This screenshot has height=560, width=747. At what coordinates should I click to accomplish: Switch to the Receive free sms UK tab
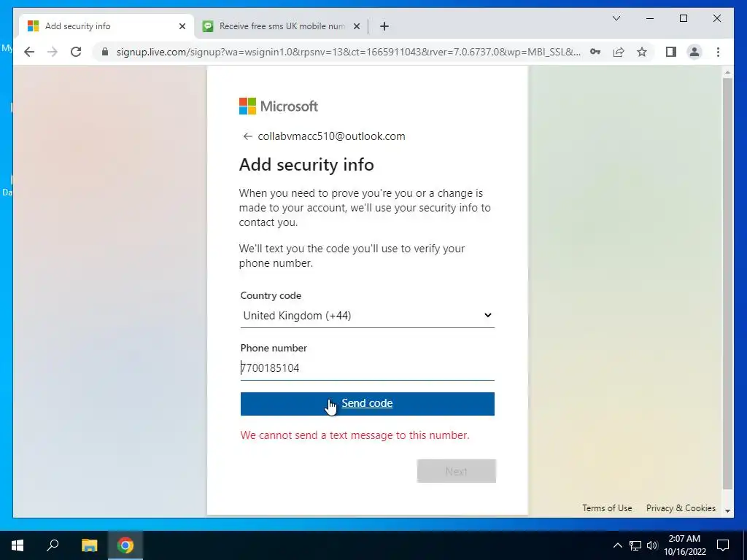tap(281, 26)
